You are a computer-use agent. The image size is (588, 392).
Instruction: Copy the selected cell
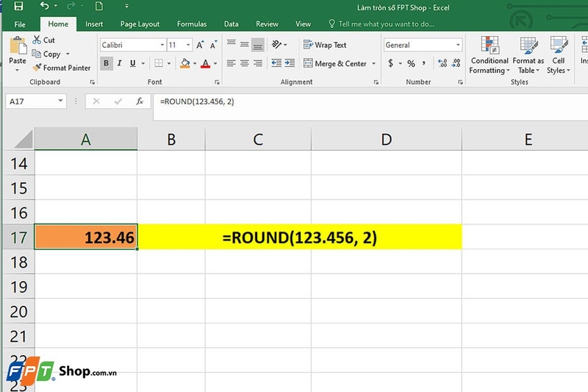(x=46, y=54)
